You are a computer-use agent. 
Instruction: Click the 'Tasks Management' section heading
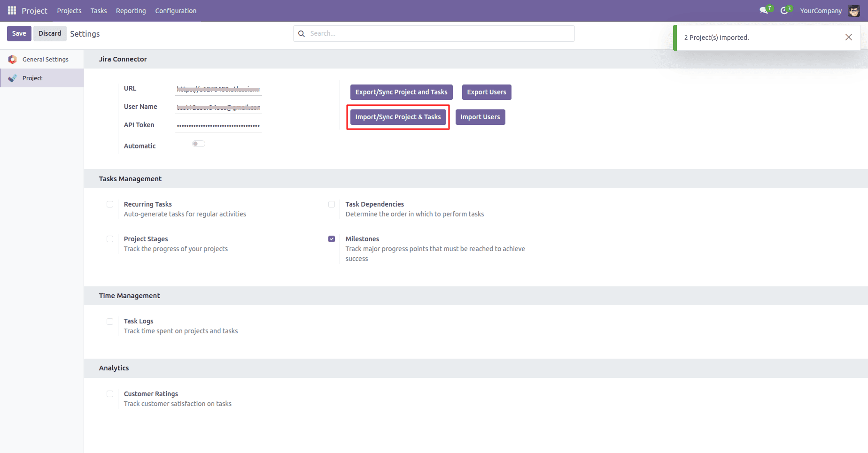[x=130, y=179]
